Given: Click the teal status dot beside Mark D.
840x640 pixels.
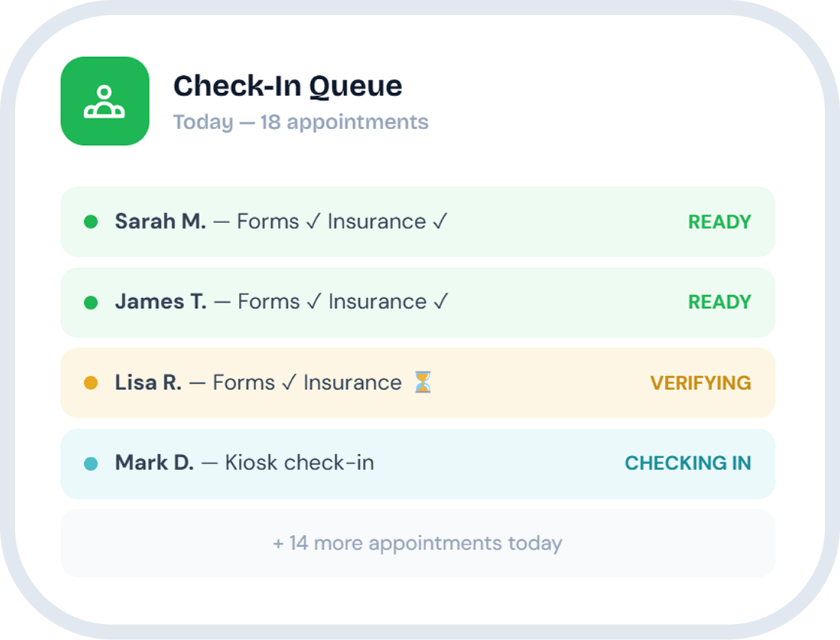Looking at the screenshot, I should click(91, 463).
